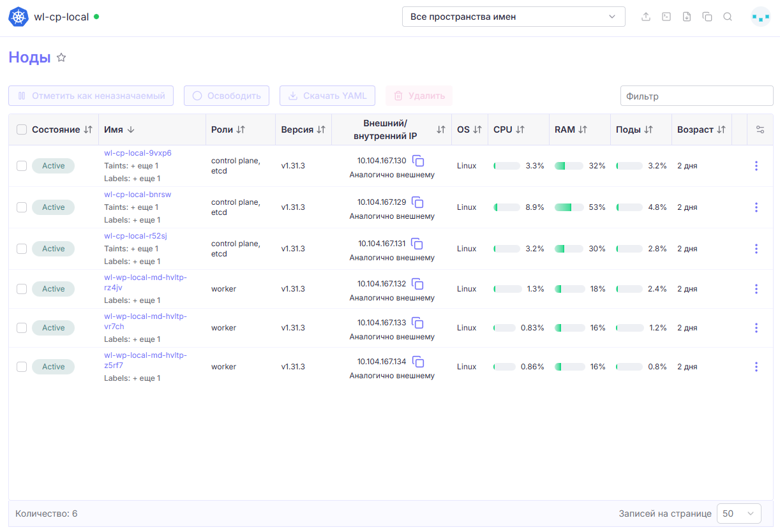The image size is (780, 532).
Task: Copy IP address 10.104.167.130
Action: coord(418,161)
